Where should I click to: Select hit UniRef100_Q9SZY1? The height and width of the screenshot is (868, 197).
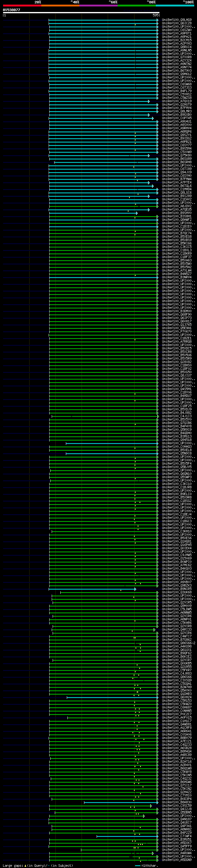click(177, 135)
